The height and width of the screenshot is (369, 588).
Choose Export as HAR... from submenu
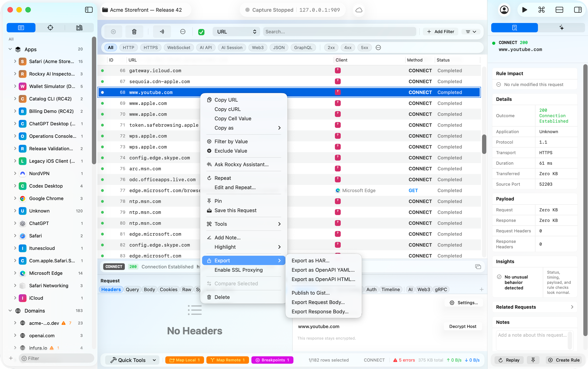click(x=310, y=260)
